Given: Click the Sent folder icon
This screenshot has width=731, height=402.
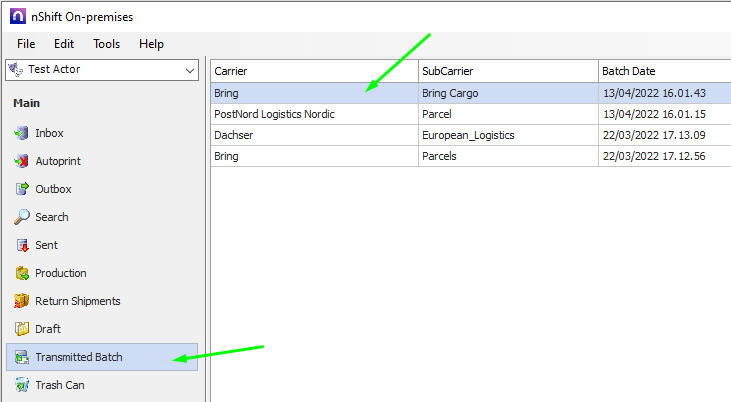Looking at the screenshot, I should [x=22, y=245].
